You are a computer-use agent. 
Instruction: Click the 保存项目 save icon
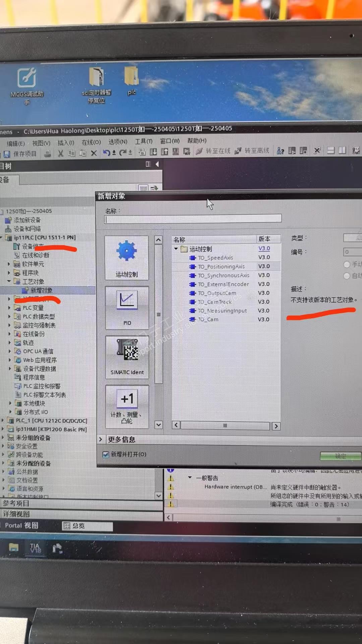click(7, 154)
